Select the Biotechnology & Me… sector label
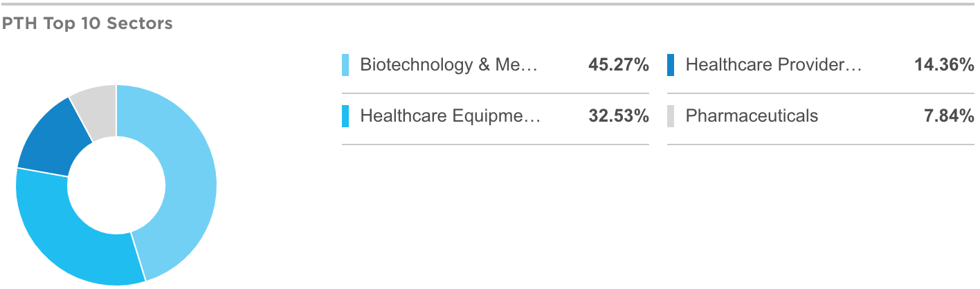Viewport: 980px width, 289px height. (x=448, y=65)
